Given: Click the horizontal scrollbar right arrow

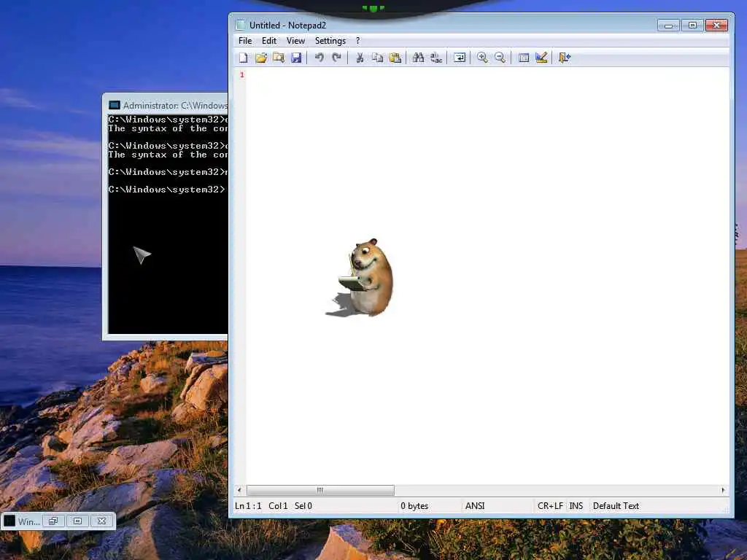Looking at the screenshot, I should [723, 490].
